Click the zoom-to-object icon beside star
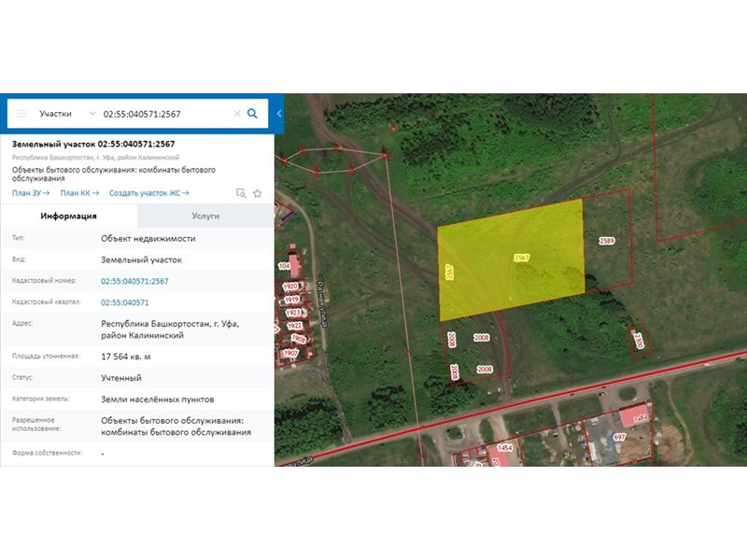 pyautogui.click(x=240, y=193)
